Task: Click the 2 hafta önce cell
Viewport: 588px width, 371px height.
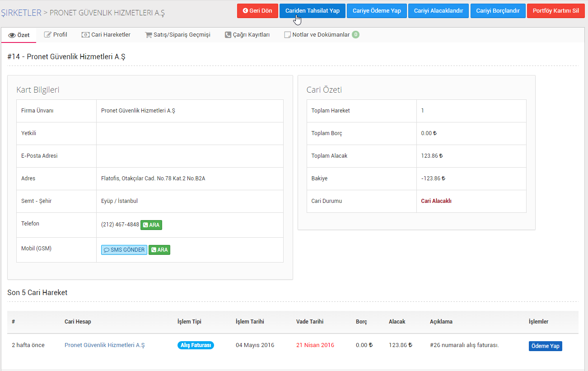Action: [28, 345]
